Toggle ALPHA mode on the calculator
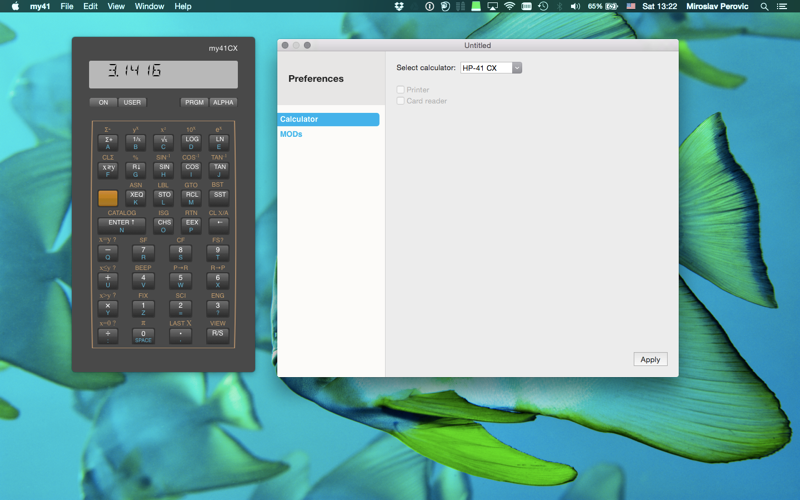Viewport: 800px width, 500px height. click(223, 103)
